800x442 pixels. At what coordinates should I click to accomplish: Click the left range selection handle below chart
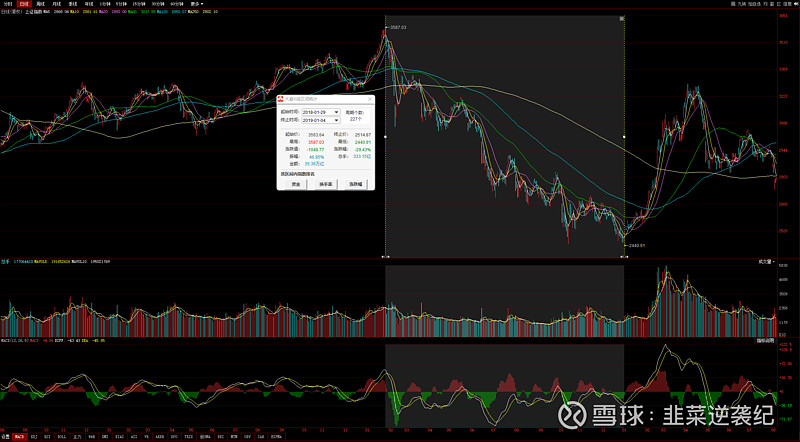(385, 257)
